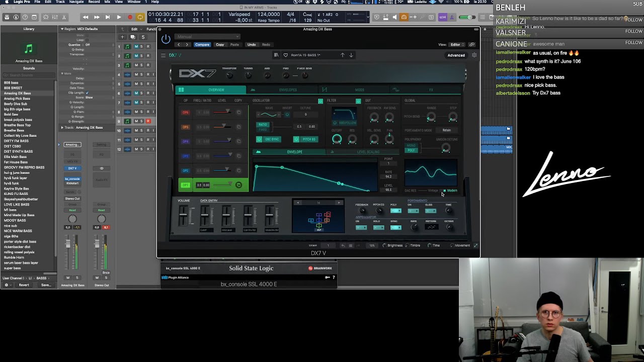Click next algorithm arrow above diagram
The image size is (644, 362).
tap(339, 203)
